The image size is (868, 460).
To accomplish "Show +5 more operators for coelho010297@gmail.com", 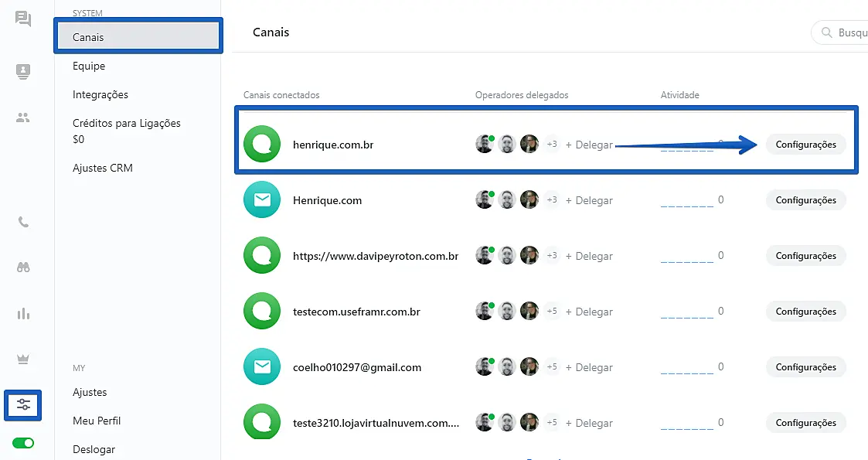I will (551, 367).
